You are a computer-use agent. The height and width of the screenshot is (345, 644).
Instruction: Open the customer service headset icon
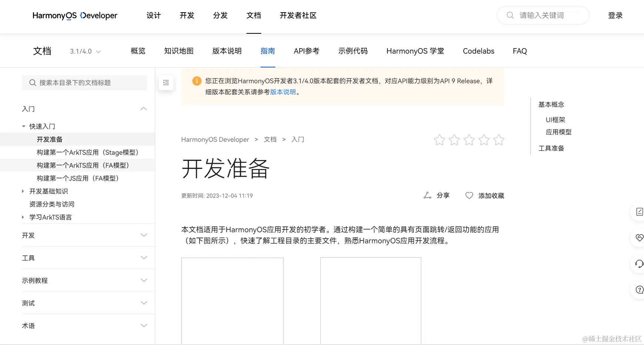click(x=639, y=263)
